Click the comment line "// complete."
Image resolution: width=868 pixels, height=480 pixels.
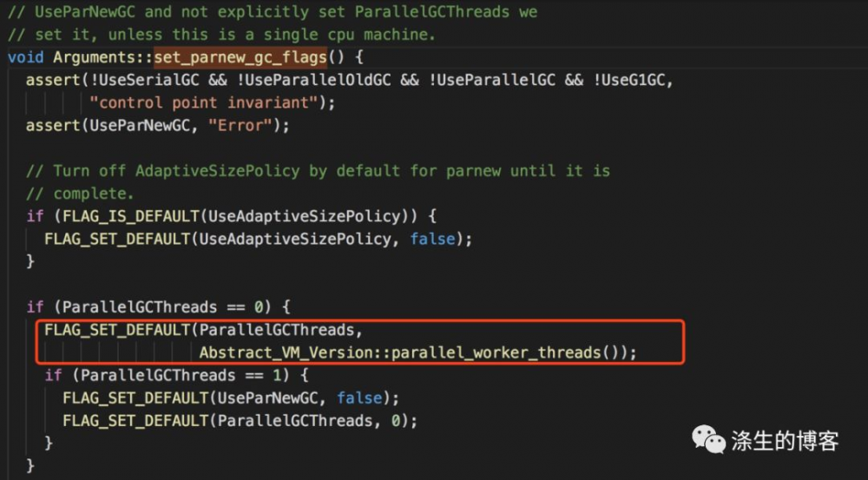(x=80, y=194)
